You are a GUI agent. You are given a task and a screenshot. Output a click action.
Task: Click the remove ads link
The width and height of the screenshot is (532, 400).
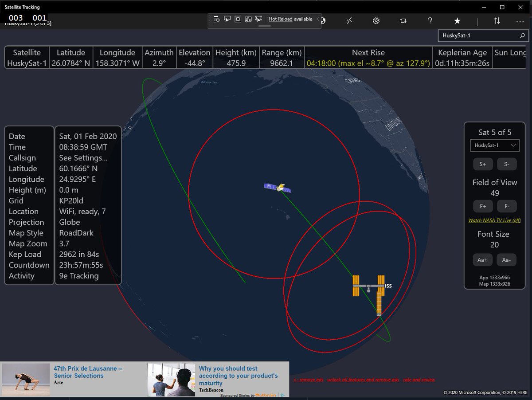308,380
